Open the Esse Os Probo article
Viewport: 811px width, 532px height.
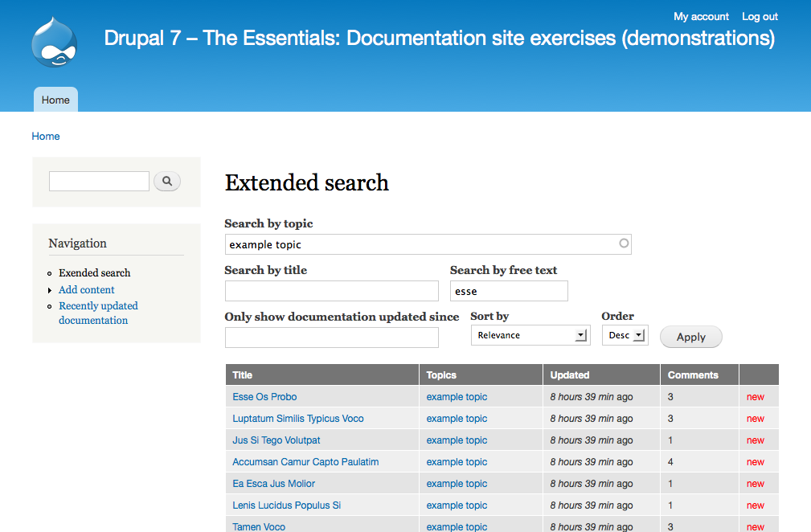tap(264, 396)
